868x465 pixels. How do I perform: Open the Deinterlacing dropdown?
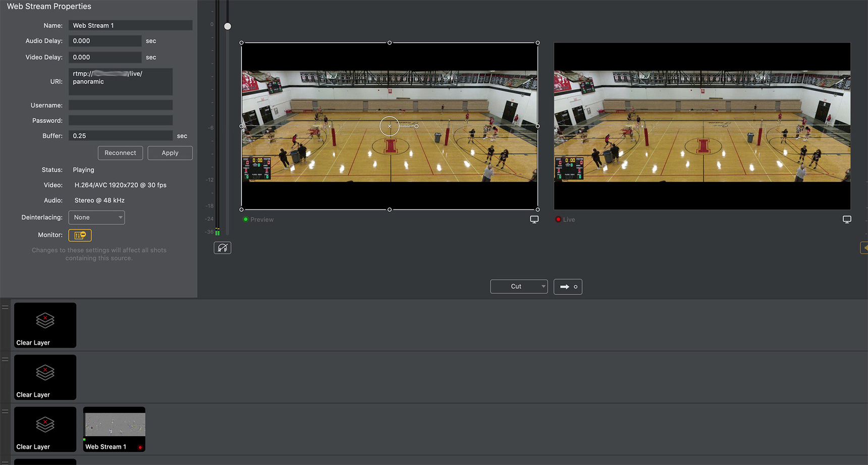(x=97, y=218)
